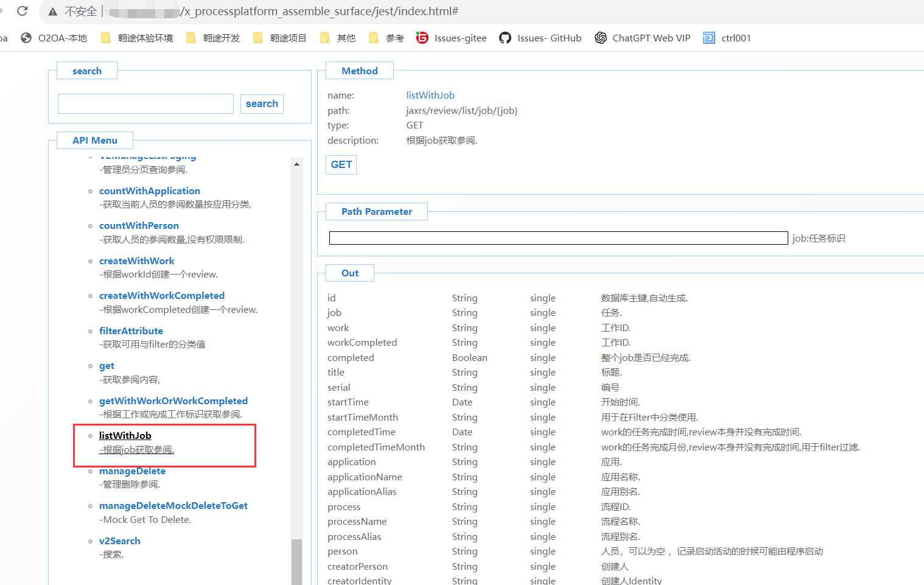Open the Issues-gitee bookmark

click(452, 38)
